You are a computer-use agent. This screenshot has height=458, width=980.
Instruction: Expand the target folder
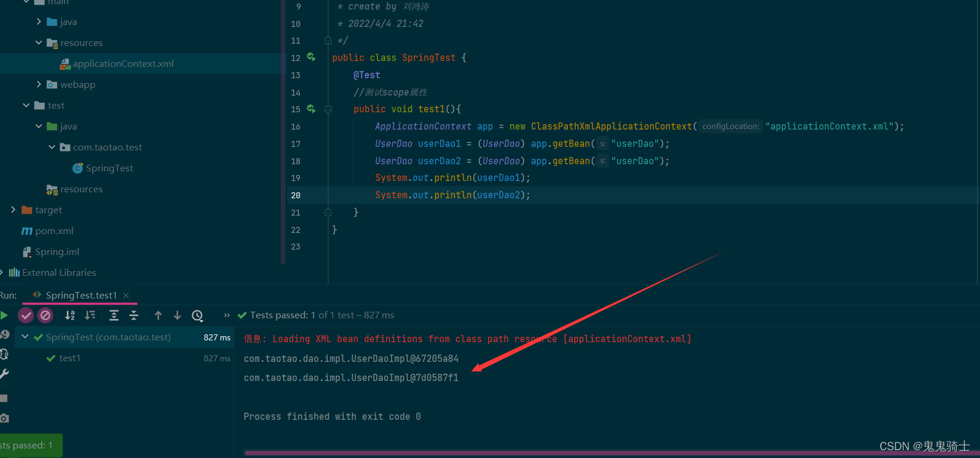13,210
